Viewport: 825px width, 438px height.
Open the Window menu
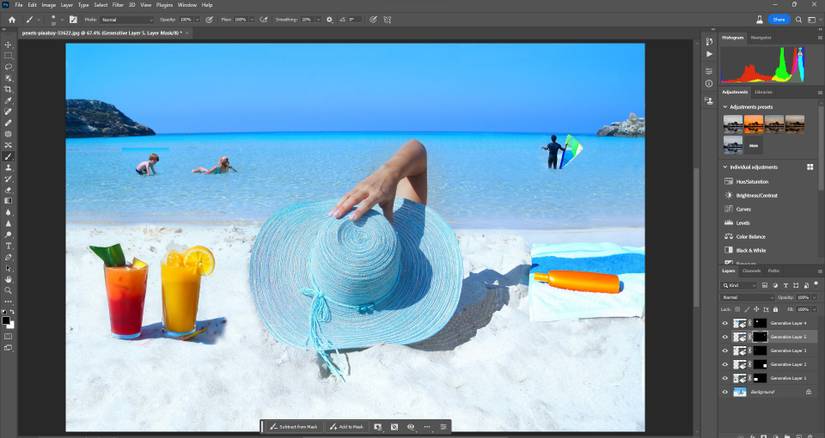click(x=187, y=5)
